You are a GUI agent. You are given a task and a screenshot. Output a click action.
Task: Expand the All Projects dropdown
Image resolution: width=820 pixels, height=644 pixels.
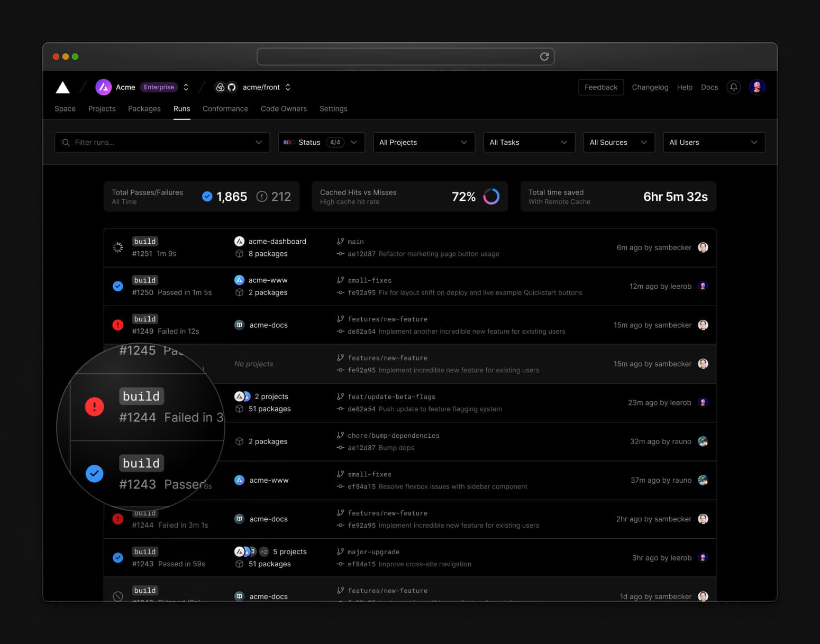[x=423, y=142]
